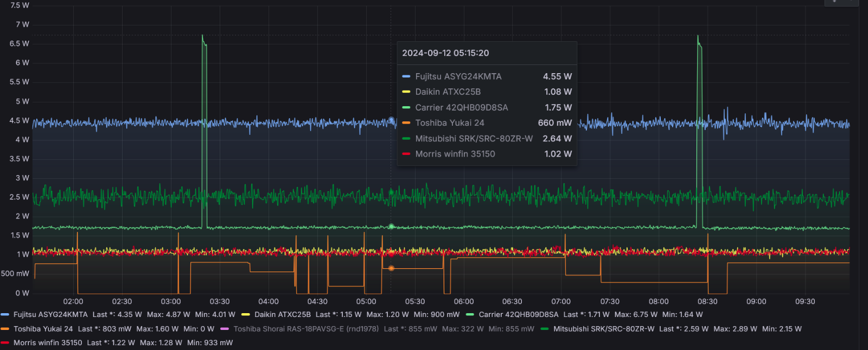Viewport: 868px width, 350px height.
Task: Click the tooltip timestamp 2024-09-12 05:15:20
Action: click(445, 53)
